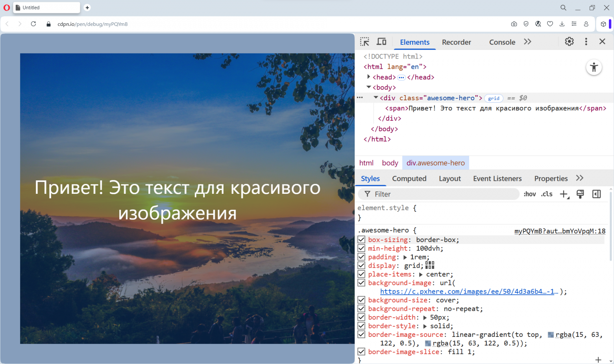The height and width of the screenshot is (364, 614).
Task: Switch to the Computed tab
Action: pyautogui.click(x=409, y=178)
